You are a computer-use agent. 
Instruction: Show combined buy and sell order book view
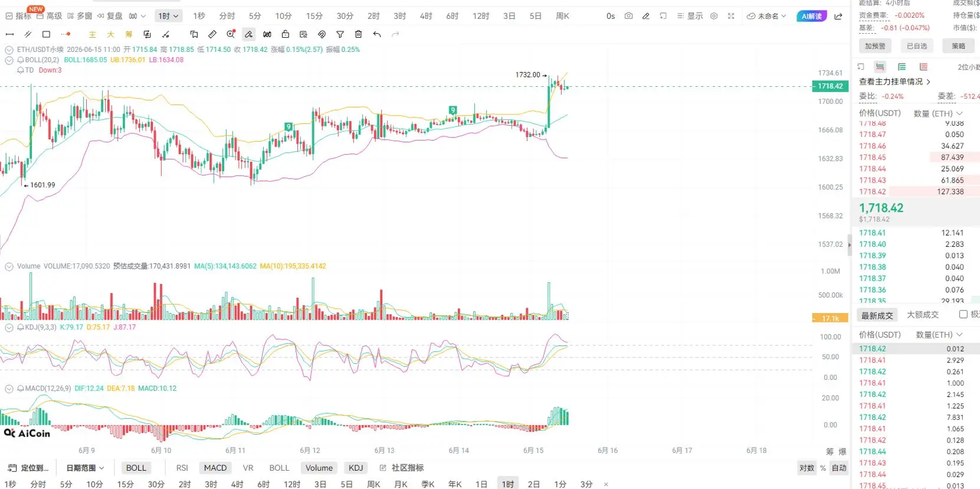coord(880,67)
